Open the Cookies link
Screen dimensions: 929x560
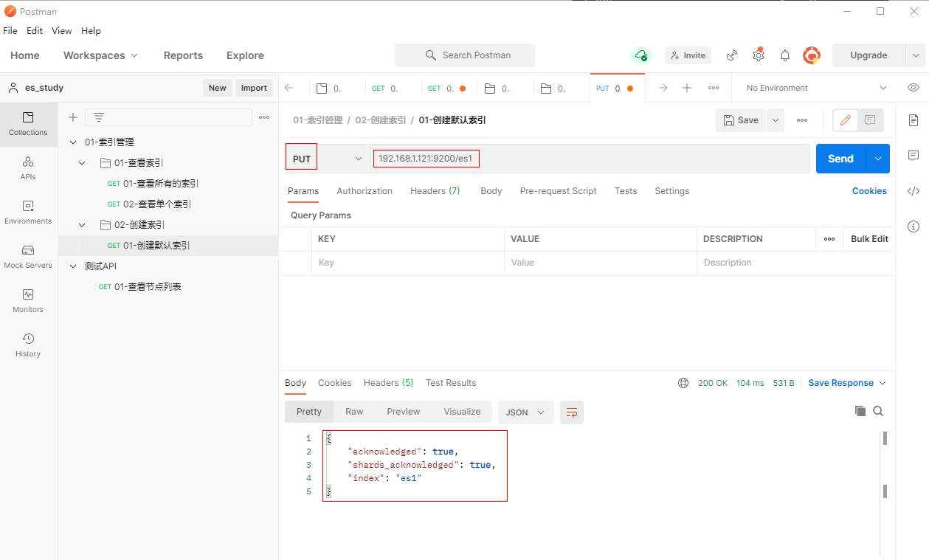(868, 191)
